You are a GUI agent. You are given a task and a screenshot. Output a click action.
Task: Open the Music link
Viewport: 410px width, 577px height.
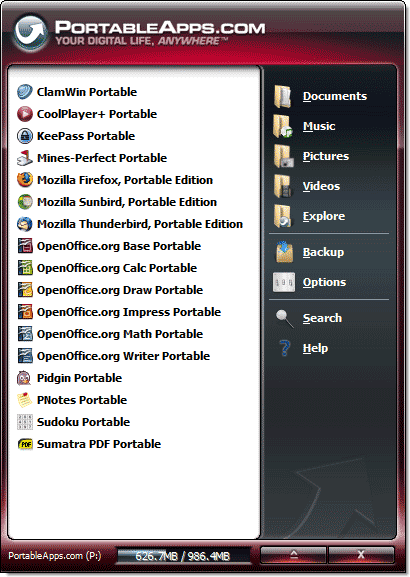(x=319, y=126)
